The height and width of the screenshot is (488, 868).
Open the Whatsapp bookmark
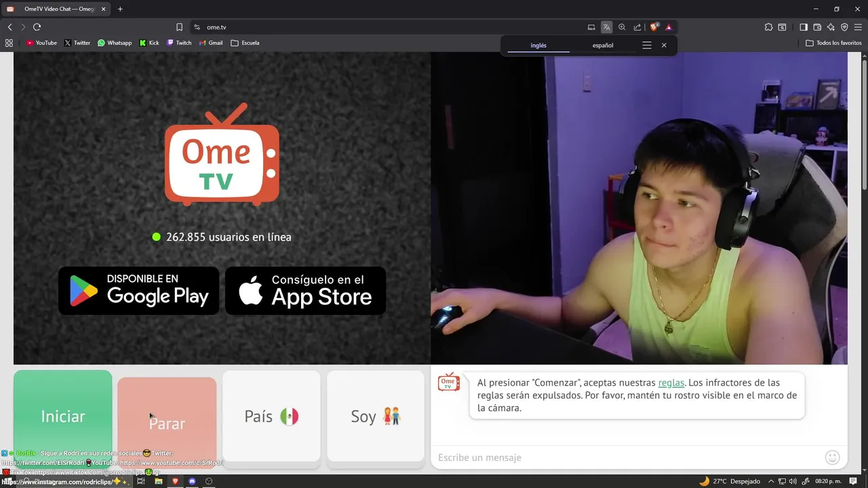115,43
